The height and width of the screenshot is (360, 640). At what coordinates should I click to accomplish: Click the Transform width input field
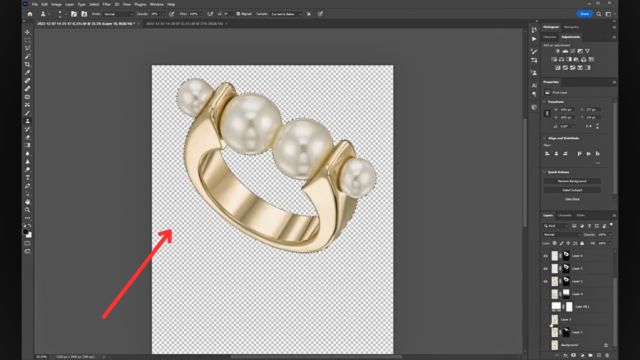click(x=567, y=110)
